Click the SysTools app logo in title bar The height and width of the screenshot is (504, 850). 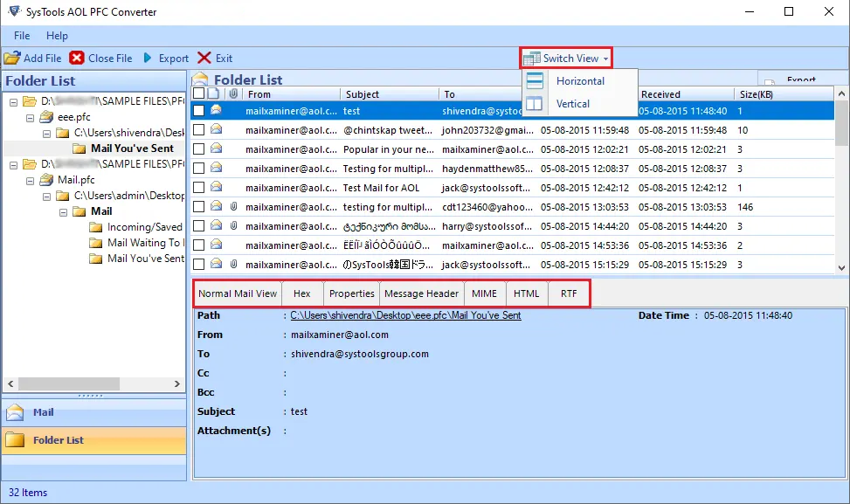click(15, 10)
